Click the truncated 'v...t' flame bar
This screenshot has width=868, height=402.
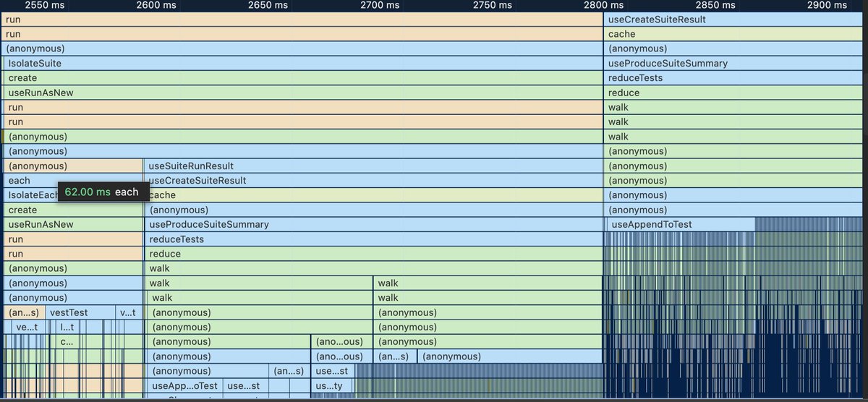coord(128,312)
